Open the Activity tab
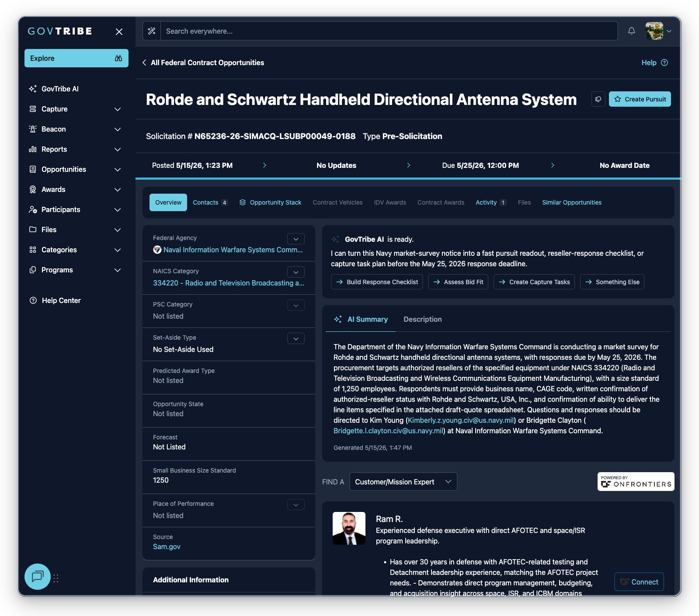The width and height of the screenshot is (699, 616). point(490,202)
